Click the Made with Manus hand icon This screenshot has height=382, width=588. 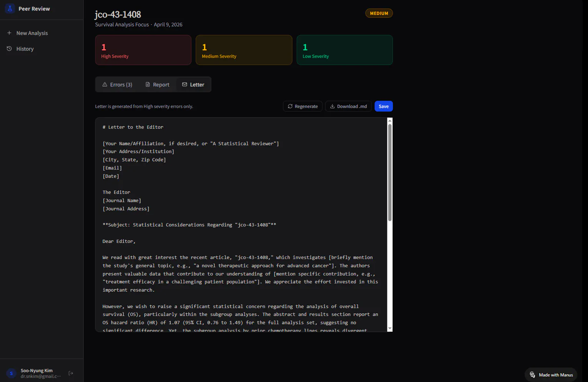coord(532,375)
